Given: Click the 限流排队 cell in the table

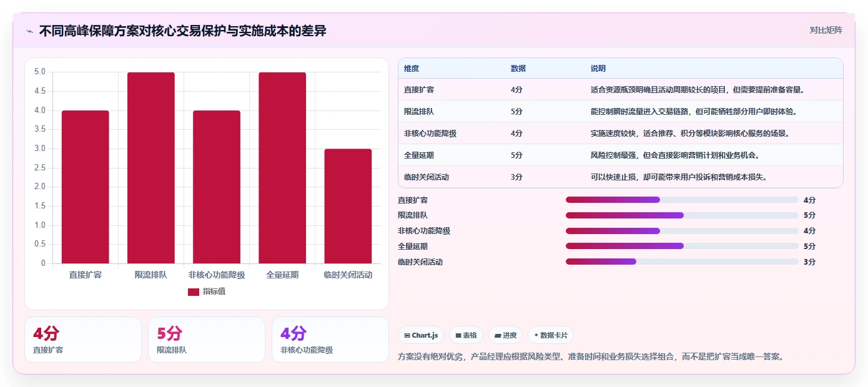Looking at the screenshot, I should [419, 112].
